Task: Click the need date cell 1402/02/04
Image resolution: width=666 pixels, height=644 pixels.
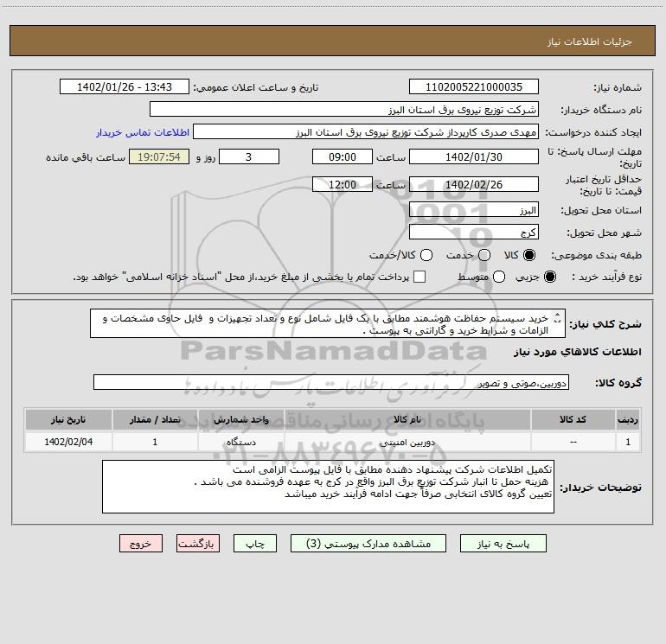Action: click(68, 442)
